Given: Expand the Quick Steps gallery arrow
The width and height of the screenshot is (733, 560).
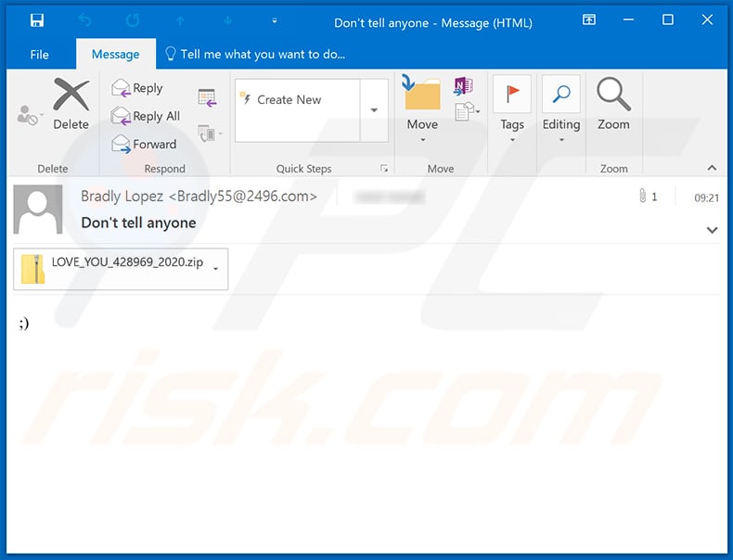Looking at the screenshot, I should click(x=374, y=110).
